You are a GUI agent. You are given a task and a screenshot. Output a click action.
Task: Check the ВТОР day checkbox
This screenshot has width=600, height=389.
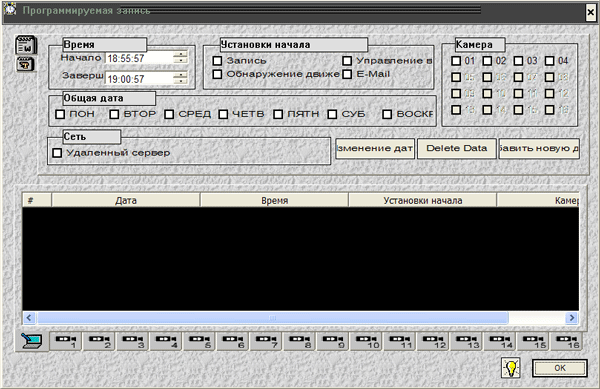point(114,114)
